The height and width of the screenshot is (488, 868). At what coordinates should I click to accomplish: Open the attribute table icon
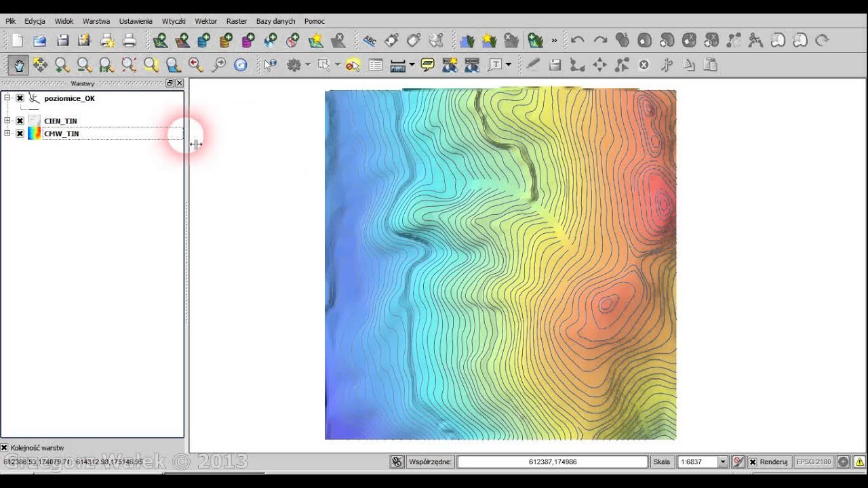tap(375, 65)
